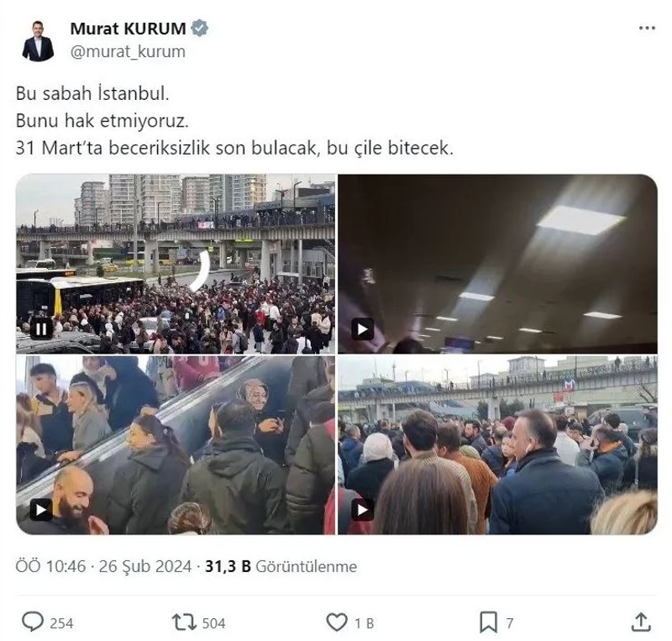Open the escalator crowd video thumbnail
This screenshot has width=672, height=641.
coord(176,445)
